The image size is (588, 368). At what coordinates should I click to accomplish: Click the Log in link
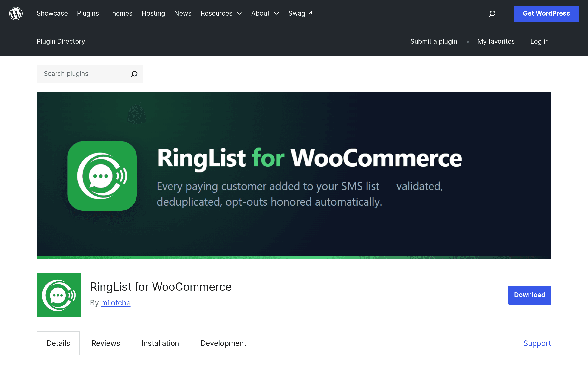[540, 41]
